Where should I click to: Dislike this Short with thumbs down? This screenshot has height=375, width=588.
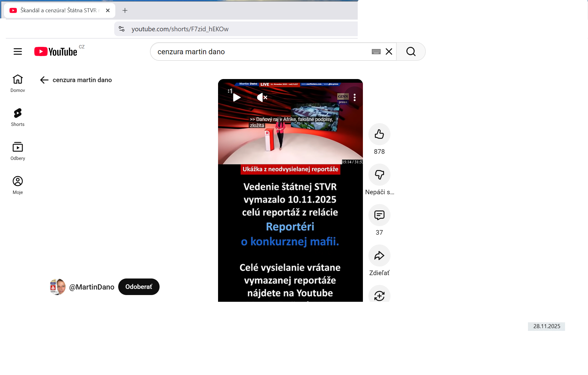point(379,175)
